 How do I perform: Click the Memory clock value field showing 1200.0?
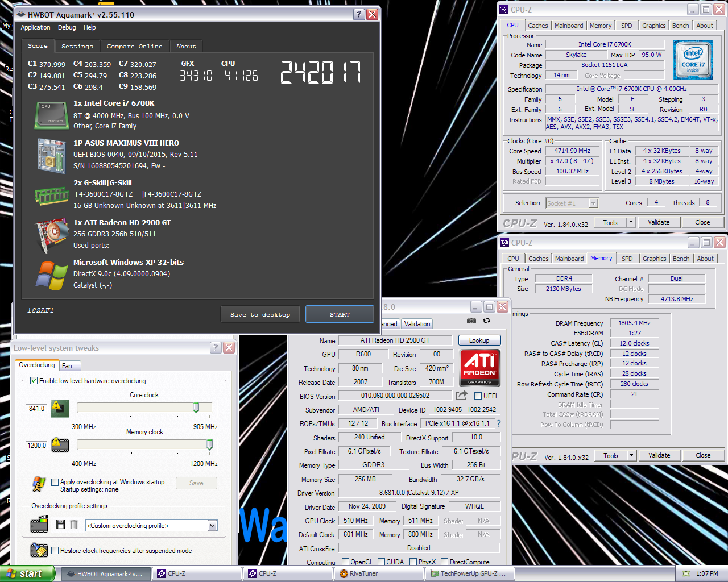coord(37,445)
